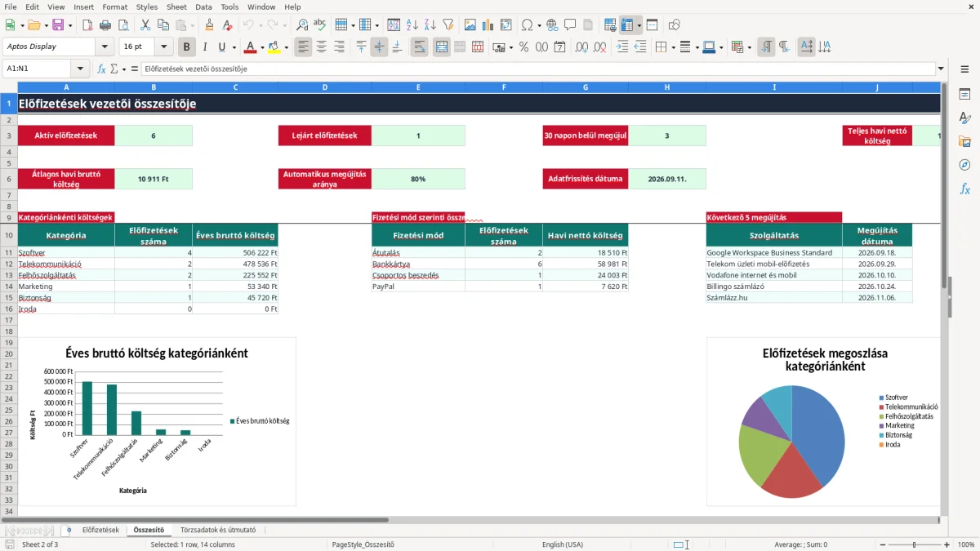Open Print Preview
This screenshot has height=551, width=980.
click(122, 25)
